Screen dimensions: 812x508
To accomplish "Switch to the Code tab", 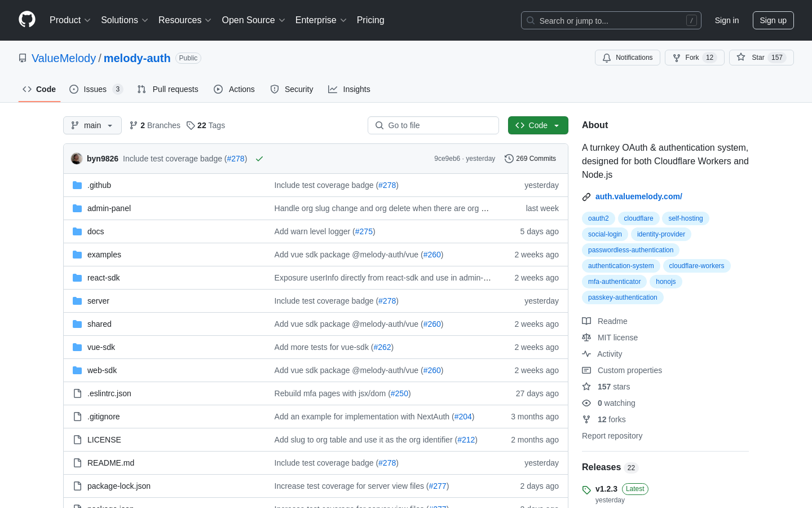I will click(x=39, y=89).
